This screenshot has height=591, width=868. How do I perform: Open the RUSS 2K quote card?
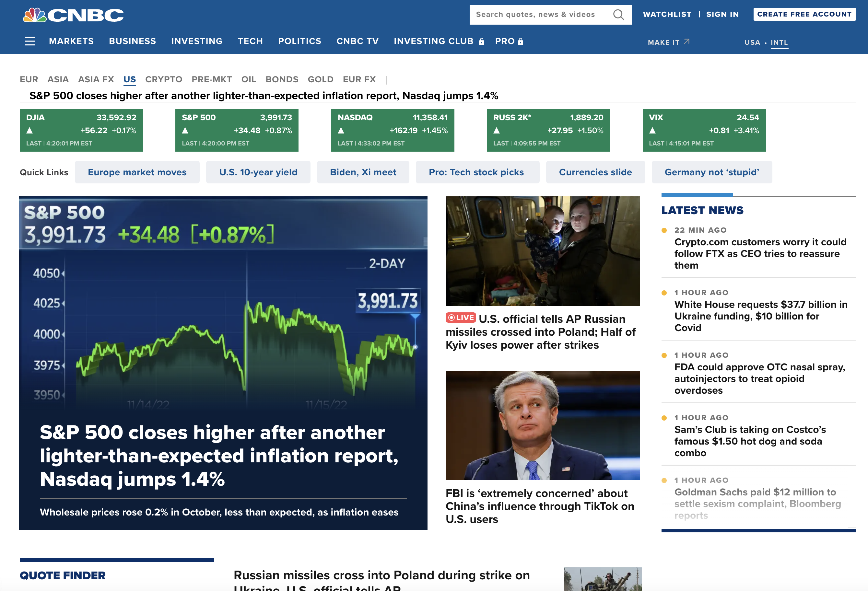(x=548, y=130)
